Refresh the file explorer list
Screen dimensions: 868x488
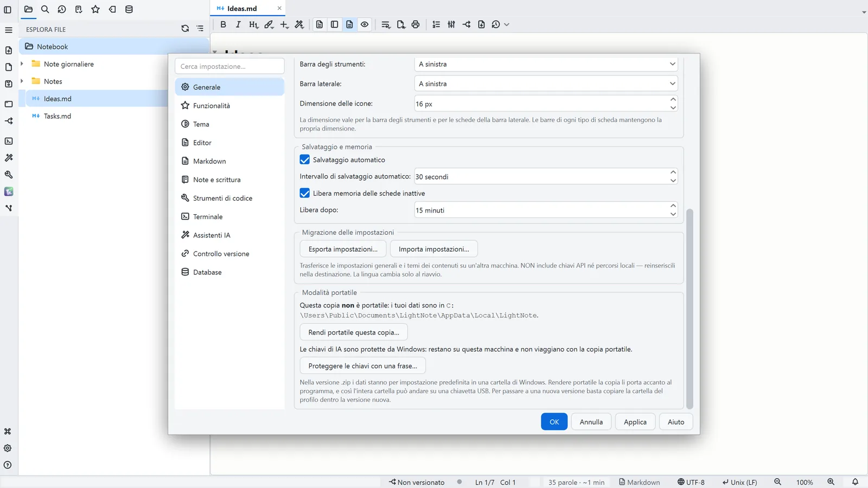point(185,29)
